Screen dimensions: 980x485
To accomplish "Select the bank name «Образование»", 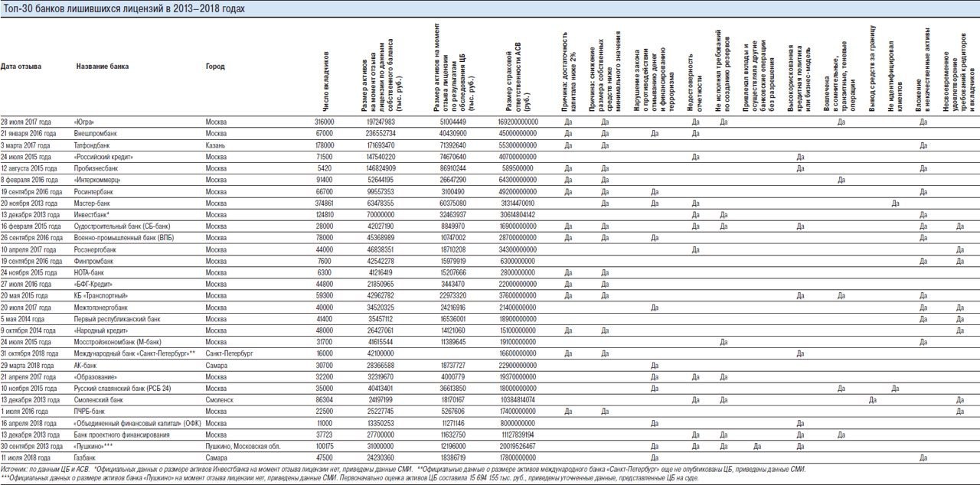I will 96,377.
